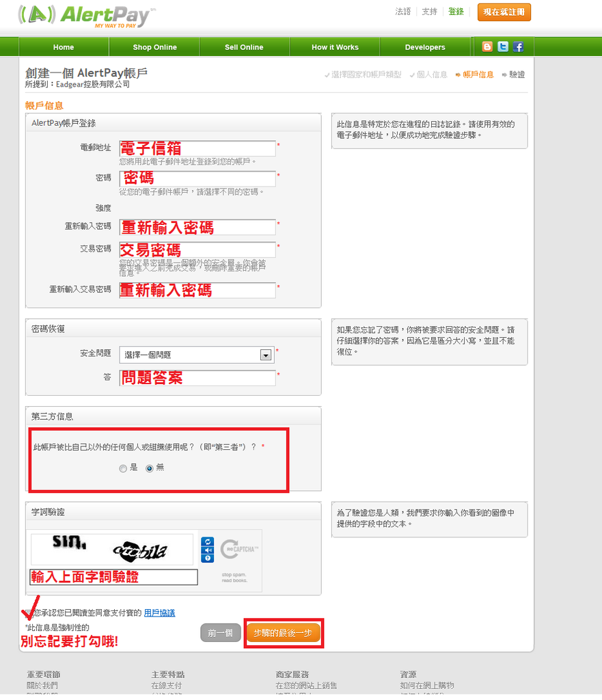Click the 在線支付 footer link

click(x=167, y=685)
